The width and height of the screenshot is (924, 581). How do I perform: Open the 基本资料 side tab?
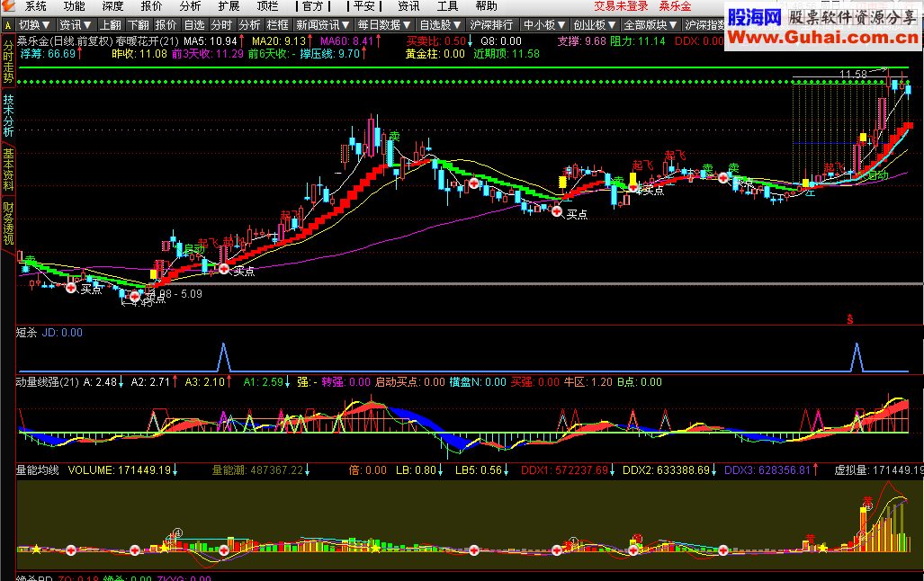click(8, 170)
